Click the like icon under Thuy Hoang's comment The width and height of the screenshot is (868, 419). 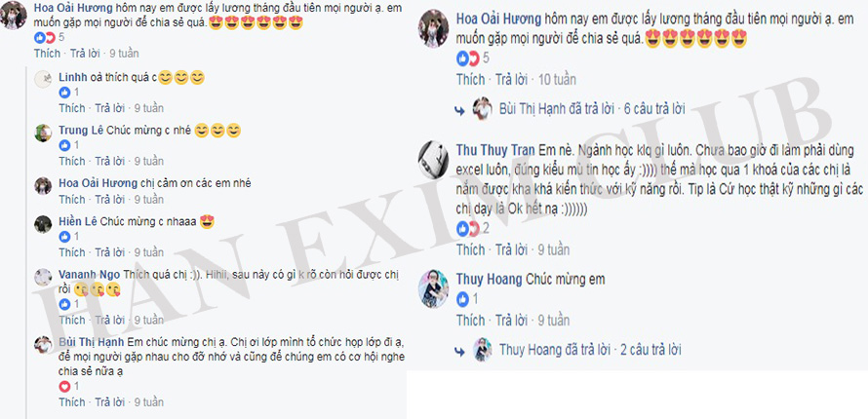(462, 299)
